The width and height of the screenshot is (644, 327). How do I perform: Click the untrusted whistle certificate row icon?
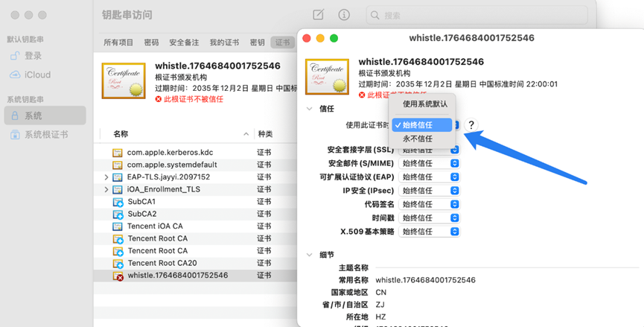point(118,276)
